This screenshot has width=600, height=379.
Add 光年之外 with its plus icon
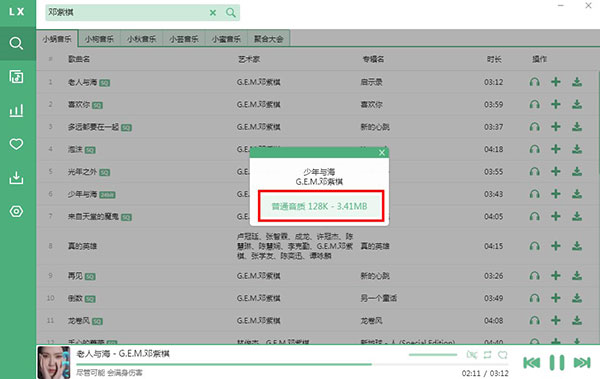pyautogui.click(x=556, y=172)
